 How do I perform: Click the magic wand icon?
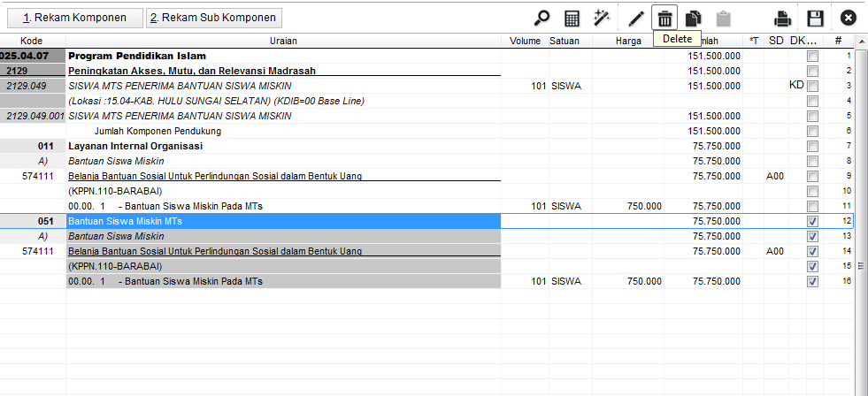[602, 19]
